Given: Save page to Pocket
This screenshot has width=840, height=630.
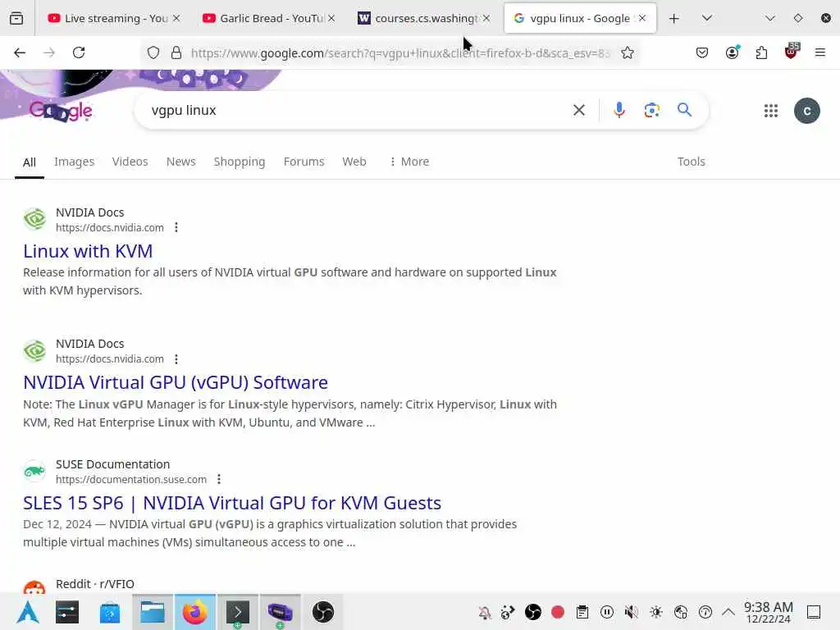Looking at the screenshot, I should 702,52.
